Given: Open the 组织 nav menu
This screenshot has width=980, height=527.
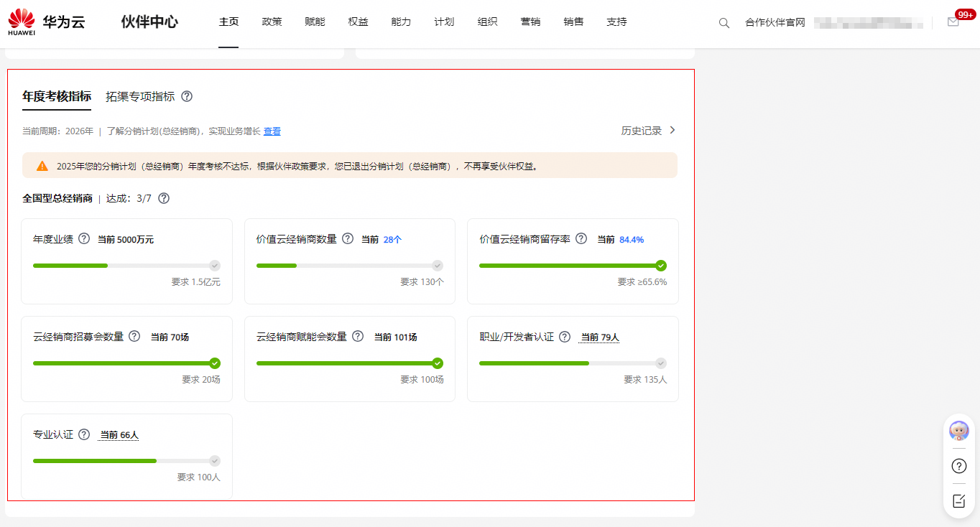Looking at the screenshot, I should tap(487, 22).
